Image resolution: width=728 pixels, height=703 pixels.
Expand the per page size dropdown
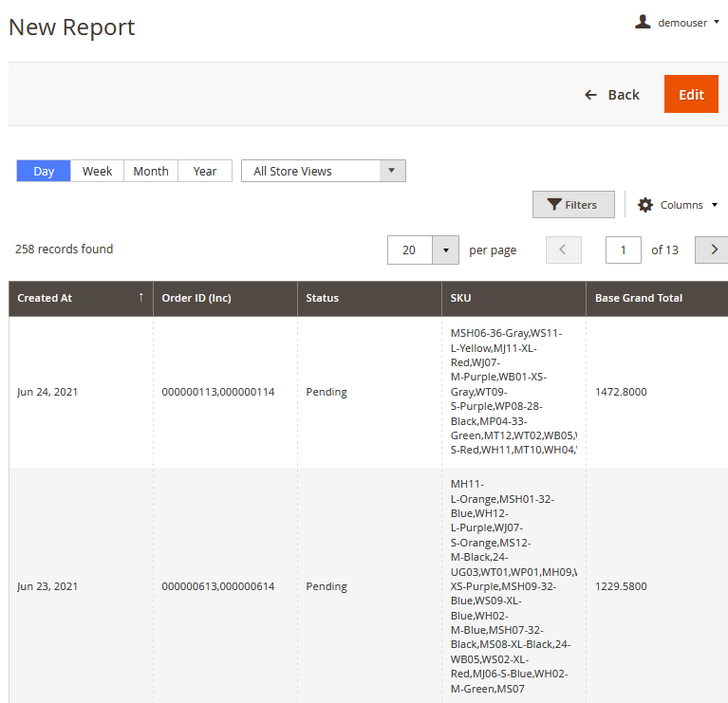tap(445, 250)
